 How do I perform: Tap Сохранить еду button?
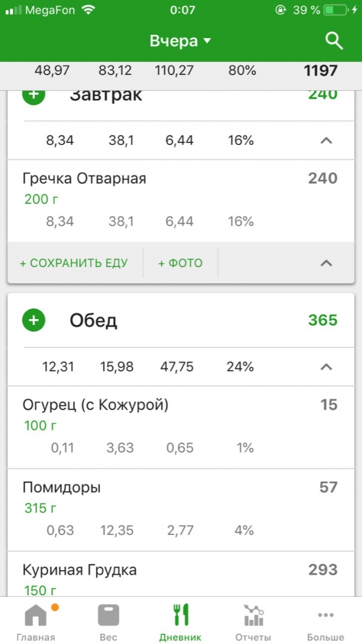(74, 263)
